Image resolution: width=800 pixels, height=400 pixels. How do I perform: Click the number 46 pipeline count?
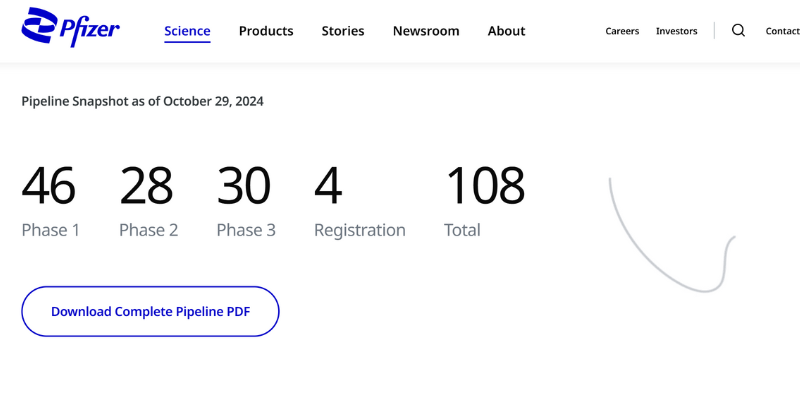pos(48,186)
